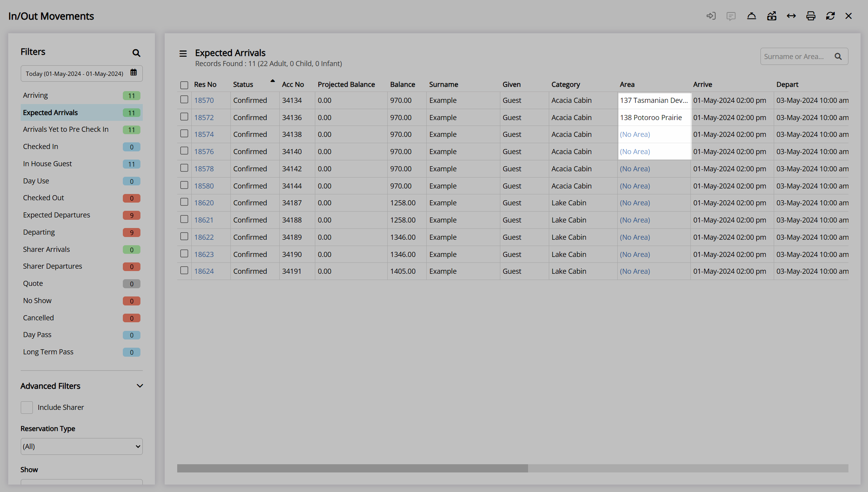
Task: Click the refresh icon
Action: 830,16
